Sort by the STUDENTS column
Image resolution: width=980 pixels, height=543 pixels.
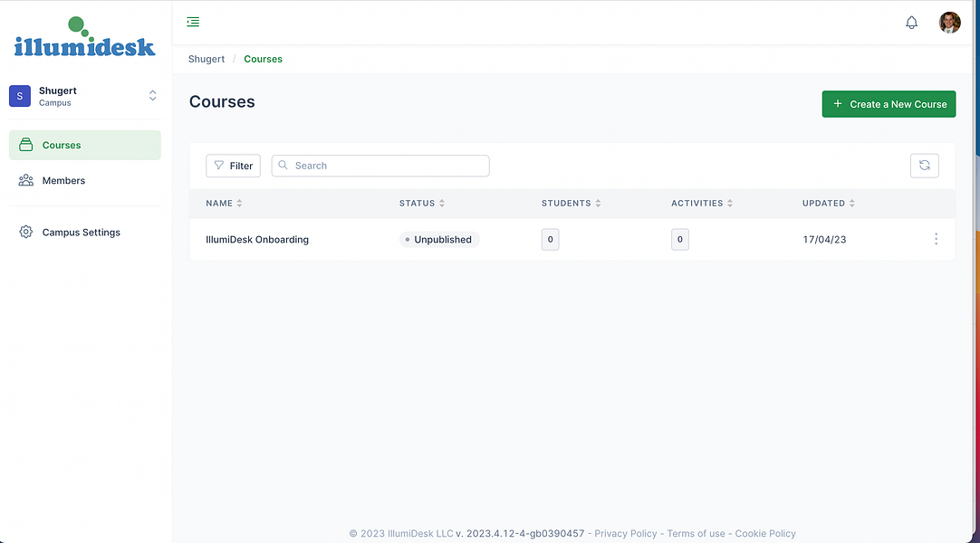[x=571, y=204]
